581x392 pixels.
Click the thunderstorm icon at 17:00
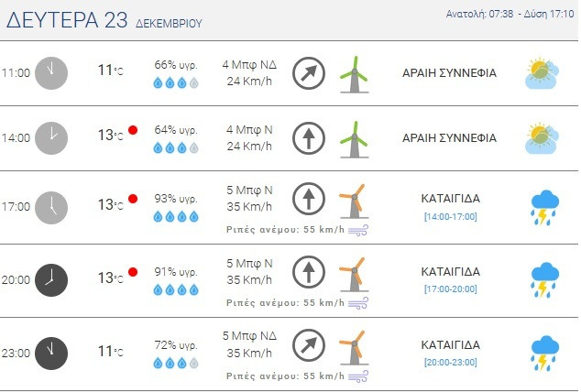pyautogui.click(x=544, y=208)
